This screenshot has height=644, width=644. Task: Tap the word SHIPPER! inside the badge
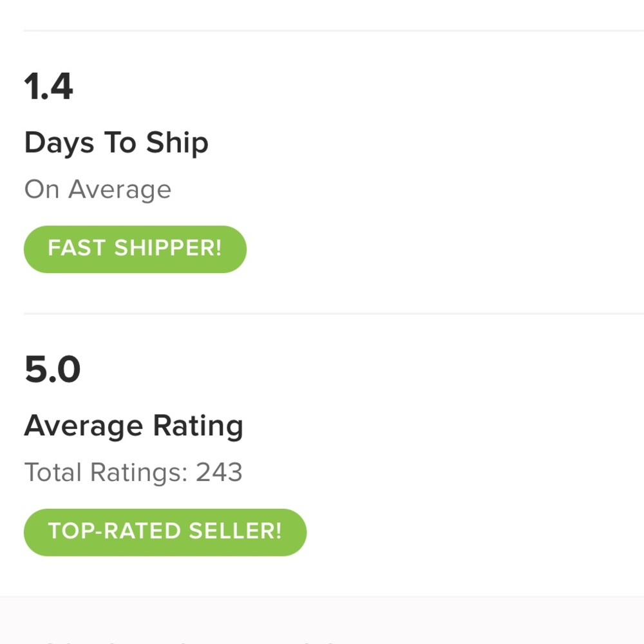(x=168, y=249)
